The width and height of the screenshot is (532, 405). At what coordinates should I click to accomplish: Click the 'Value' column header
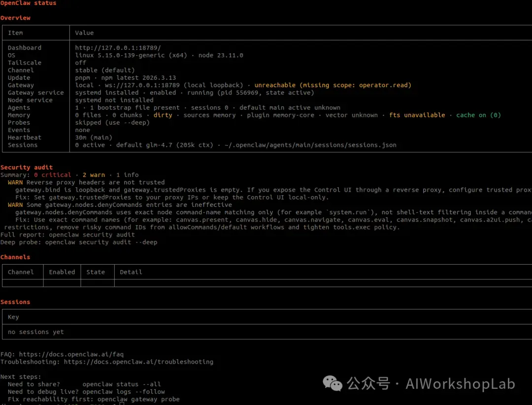(x=84, y=33)
